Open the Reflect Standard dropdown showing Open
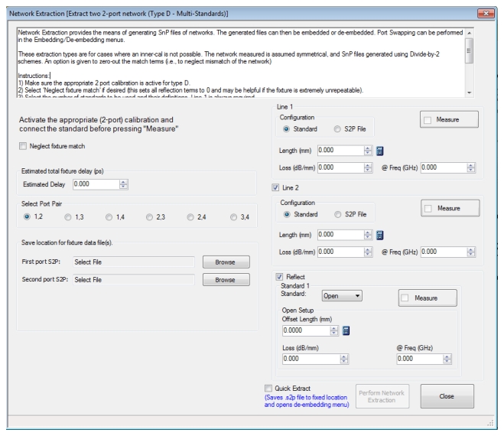 click(x=343, y=295)
